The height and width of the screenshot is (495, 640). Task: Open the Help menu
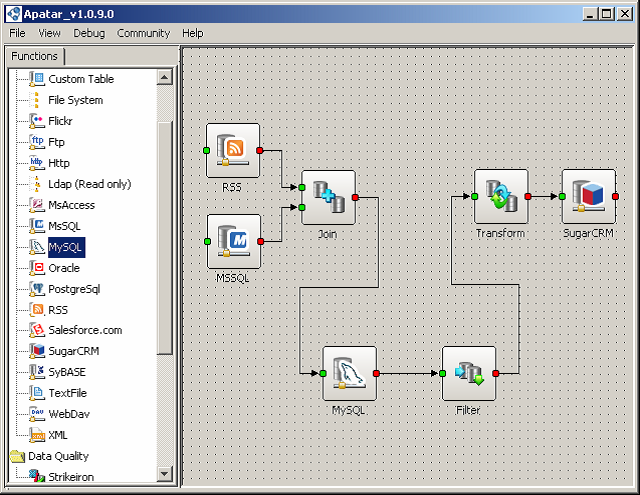[x=193, y=33]
